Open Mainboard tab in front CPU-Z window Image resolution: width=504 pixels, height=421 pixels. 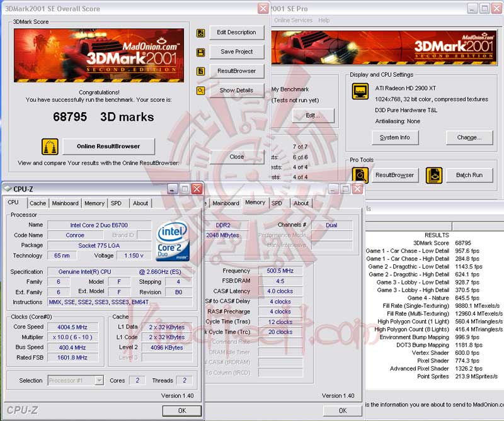(66, 203)
